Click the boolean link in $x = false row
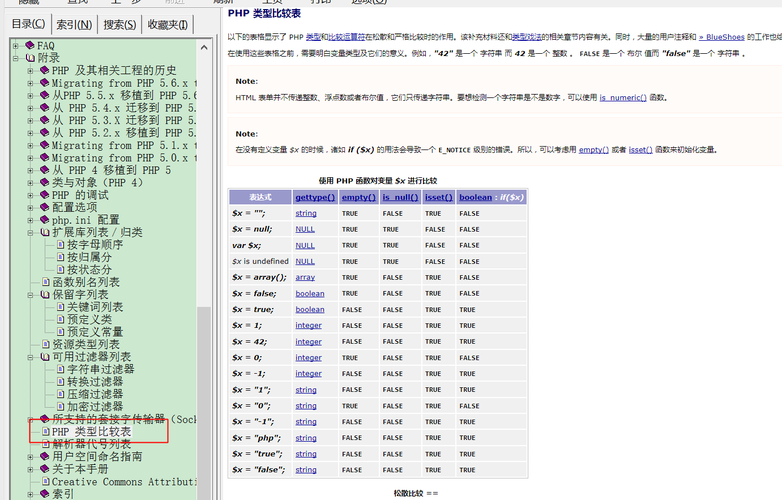782x500 pixels. coord(310,294)
